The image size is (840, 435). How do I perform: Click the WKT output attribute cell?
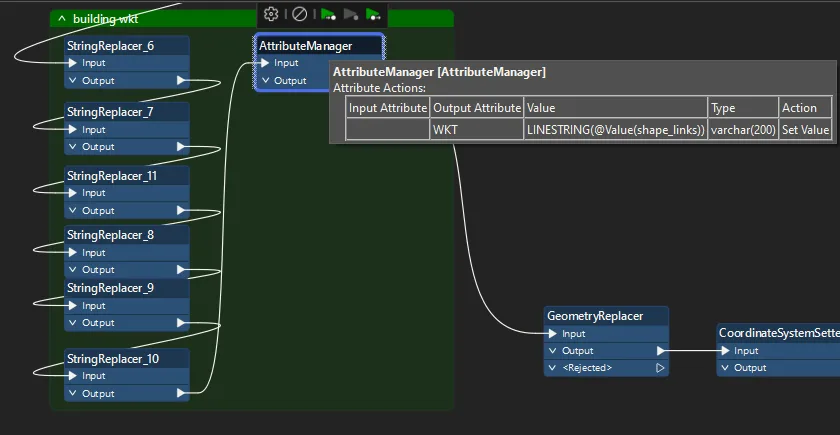click(477, 130)
